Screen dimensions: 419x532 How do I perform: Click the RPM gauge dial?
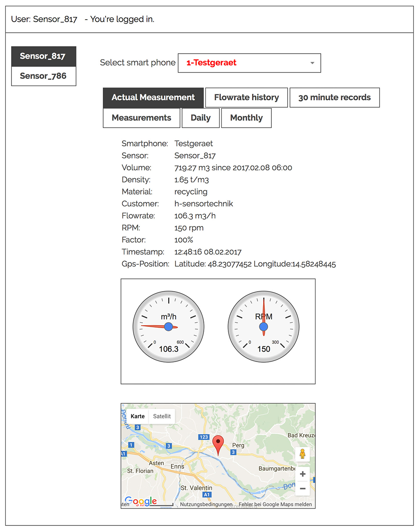(x=264, y=326)
